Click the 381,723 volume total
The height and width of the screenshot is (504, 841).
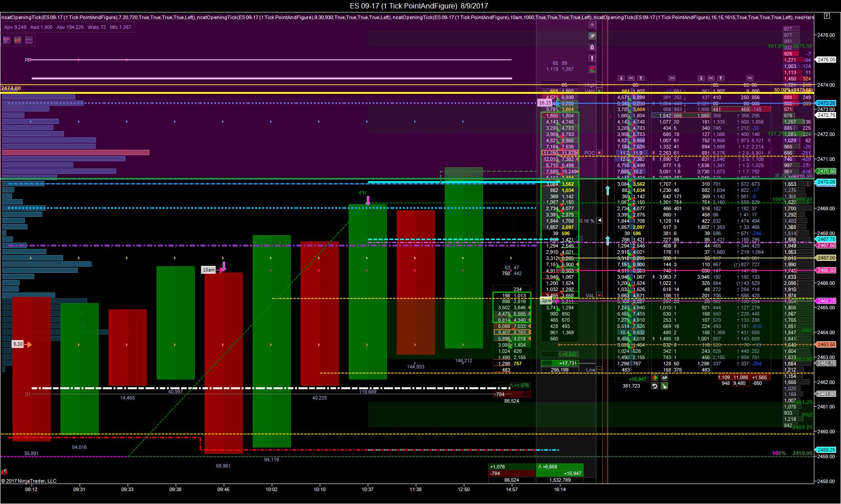[631, 386]
